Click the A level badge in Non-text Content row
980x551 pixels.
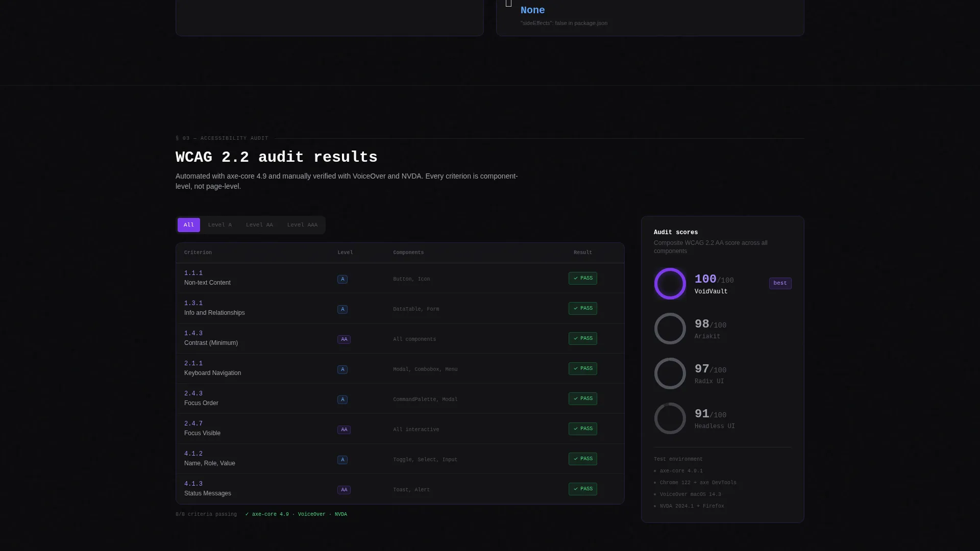pyautogui.click(x=342, y=280)
